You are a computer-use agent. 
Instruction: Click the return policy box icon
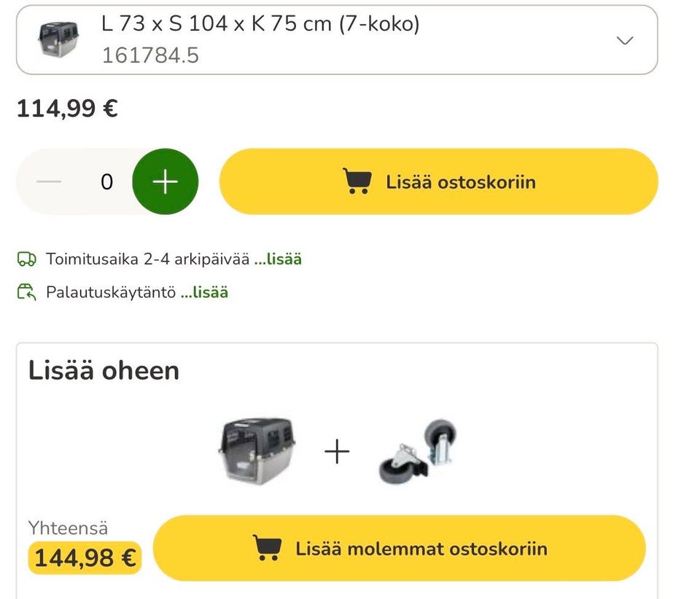(26, 292)
